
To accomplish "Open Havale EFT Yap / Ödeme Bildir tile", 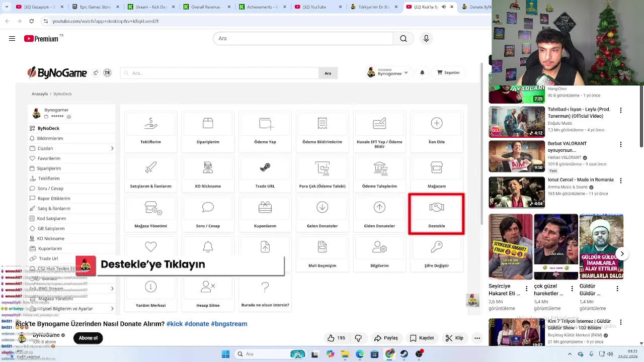I will pos(379,131).
